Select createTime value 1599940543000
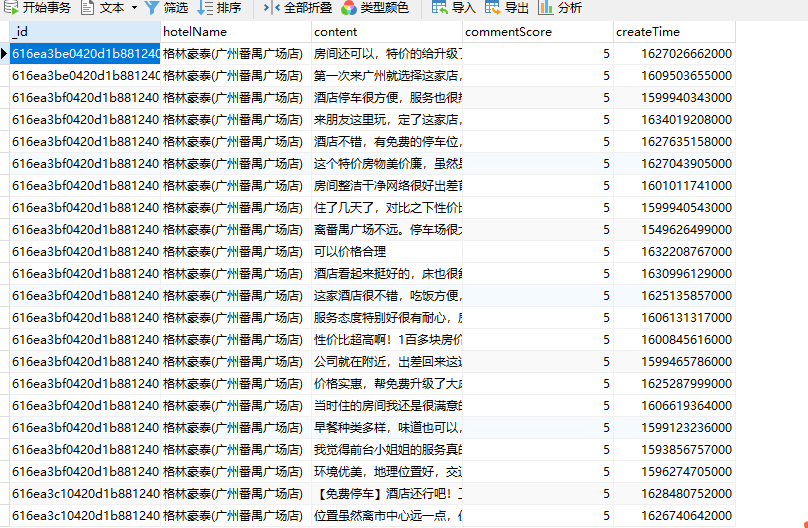The image size is (808, 528). pyautogui.click(x=675, y=208)
